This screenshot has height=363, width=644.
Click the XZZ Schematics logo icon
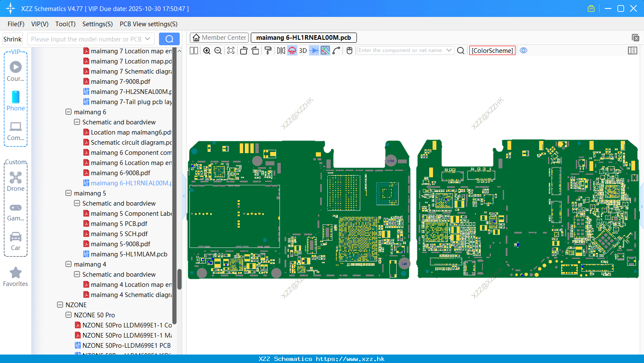(11, 8)
